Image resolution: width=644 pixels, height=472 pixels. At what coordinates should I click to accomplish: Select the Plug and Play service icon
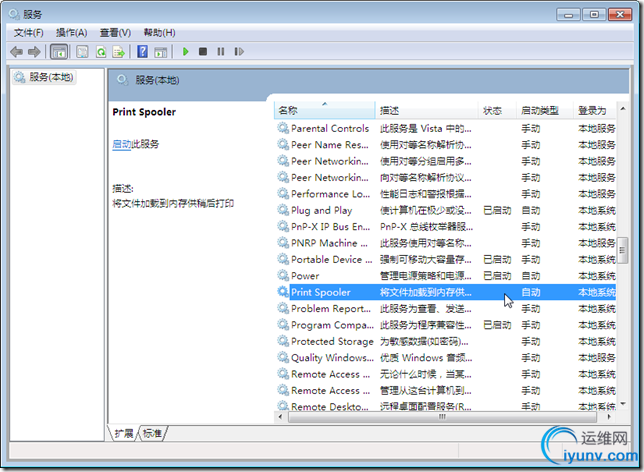(283, 210)
